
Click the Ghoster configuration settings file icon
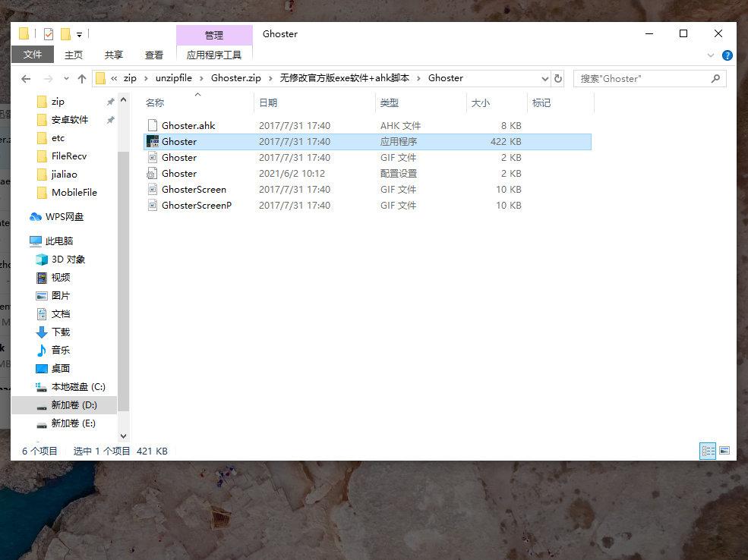click(x=152, y=174)
